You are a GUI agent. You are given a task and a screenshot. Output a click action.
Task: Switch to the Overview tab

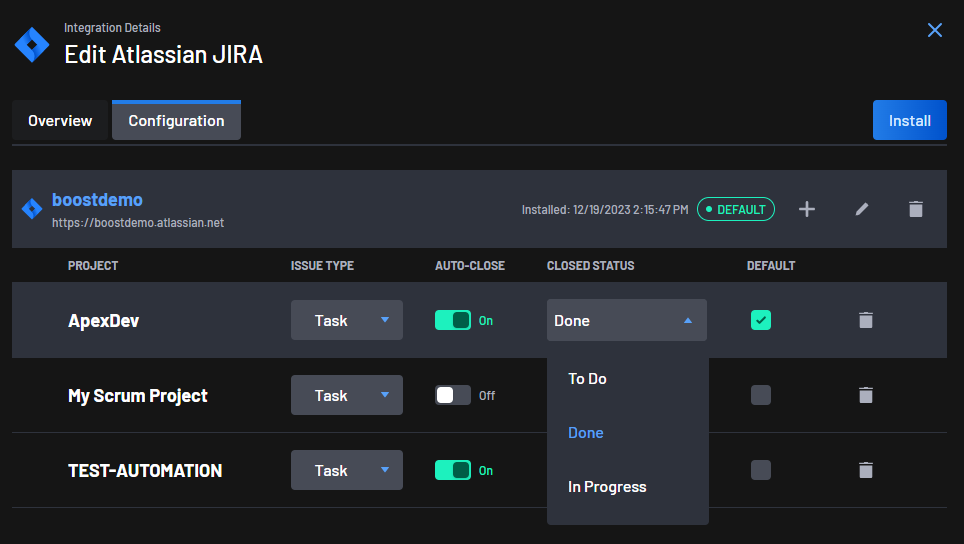60,120
